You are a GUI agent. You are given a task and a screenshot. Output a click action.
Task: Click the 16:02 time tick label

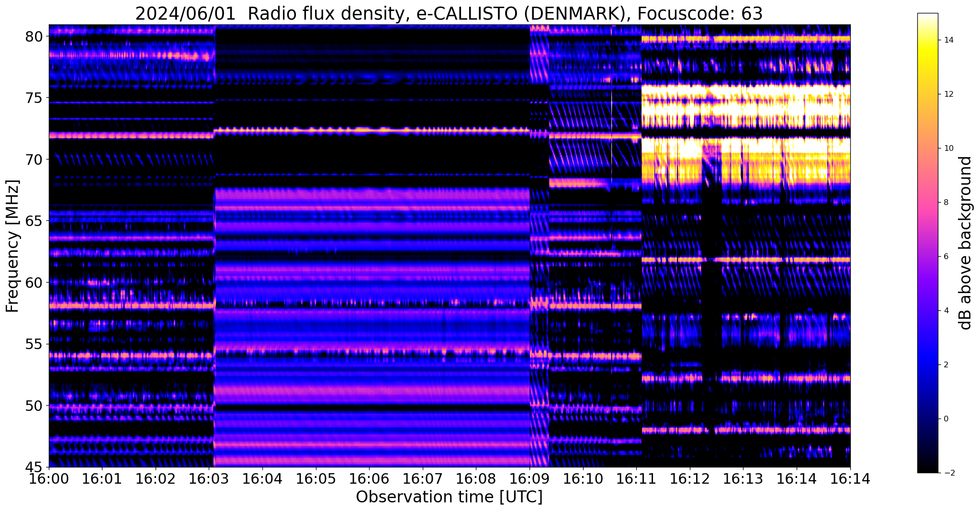tap(156, 478)
